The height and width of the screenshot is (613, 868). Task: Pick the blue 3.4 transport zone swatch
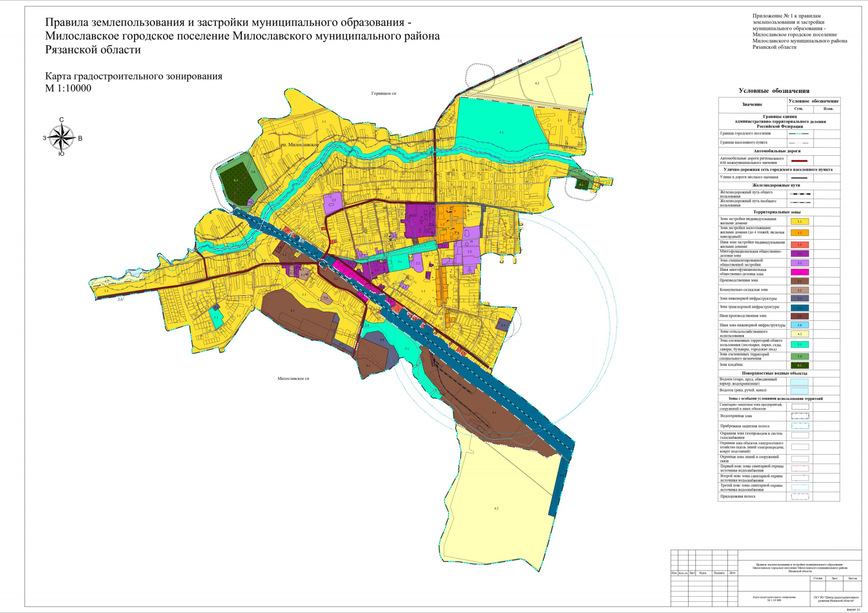[800, 308]
